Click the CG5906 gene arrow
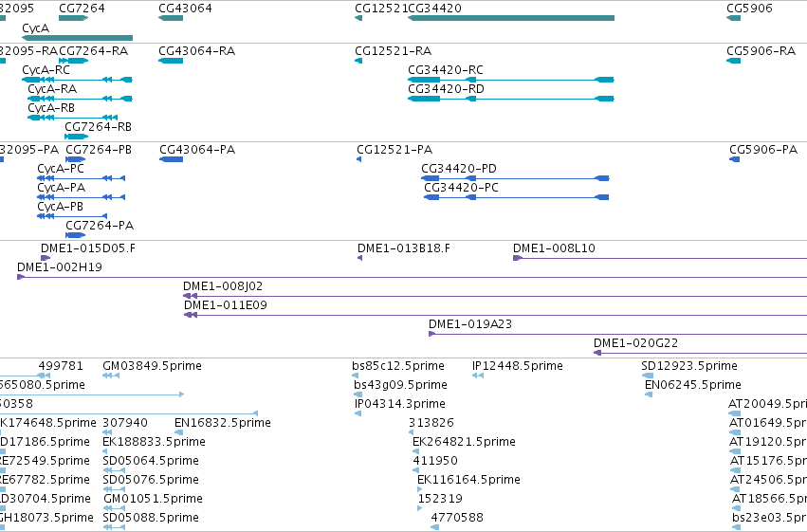 click(733, 18)
